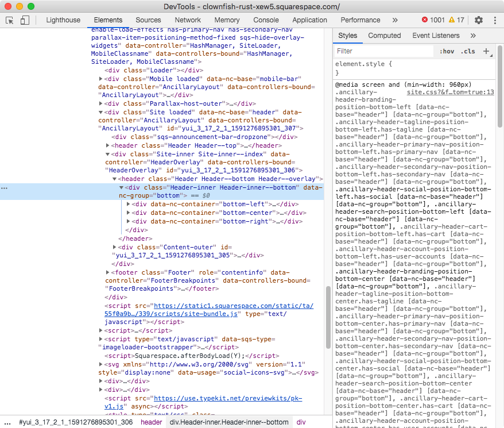Expand the Footer element node
The width and height of the screenshot is (504, 428).
click(108, 272)
